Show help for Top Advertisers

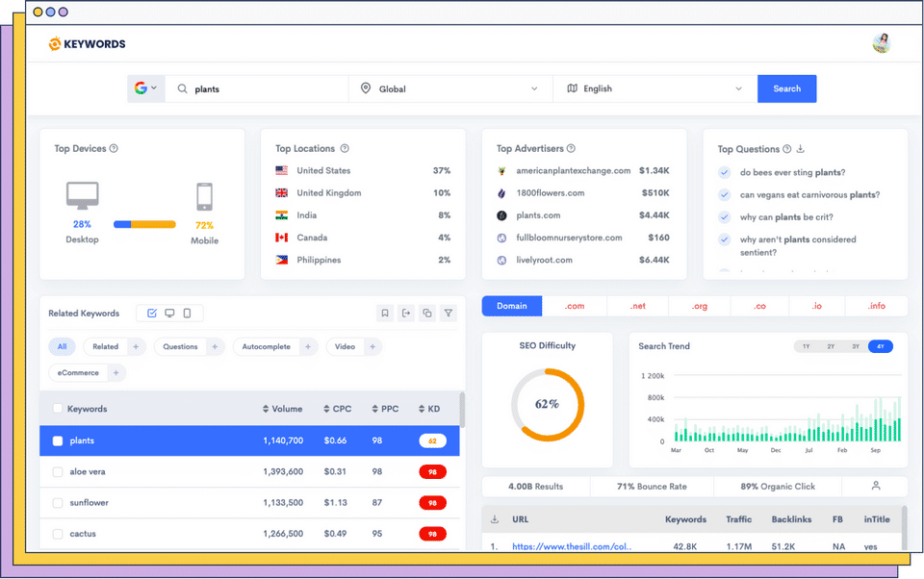(571, 148)
